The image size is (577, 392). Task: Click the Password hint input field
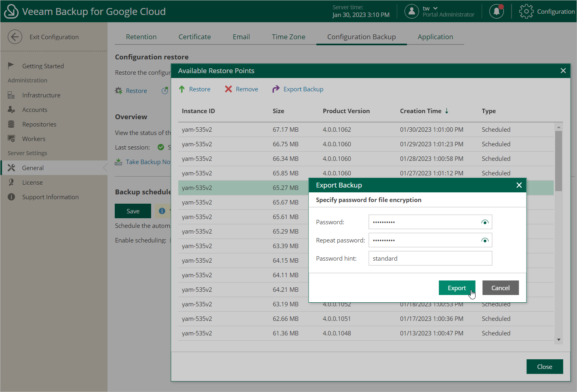pyautogui.click(x=430, y=258)
